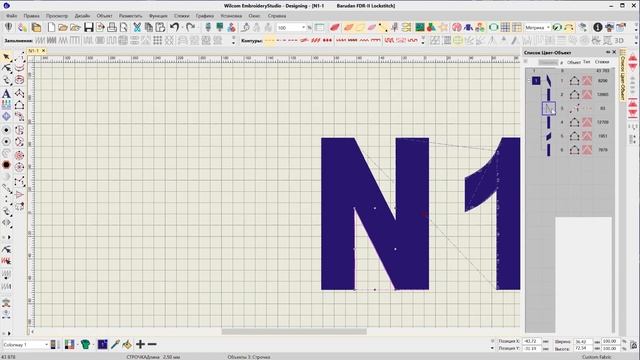
Task: Open the Файл menu
Action: [11, 16]
